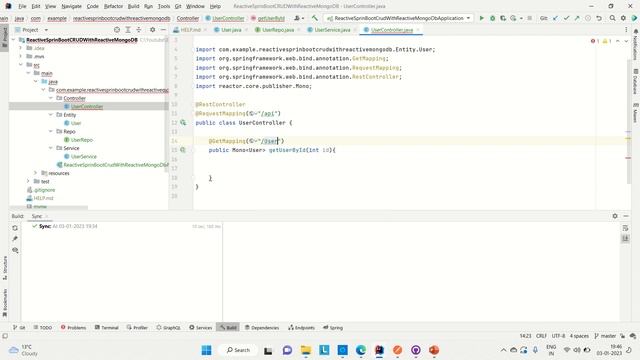Screen dimensions: 640x360
Task: Click the taskbar Search box
Action: click(238, 350)
